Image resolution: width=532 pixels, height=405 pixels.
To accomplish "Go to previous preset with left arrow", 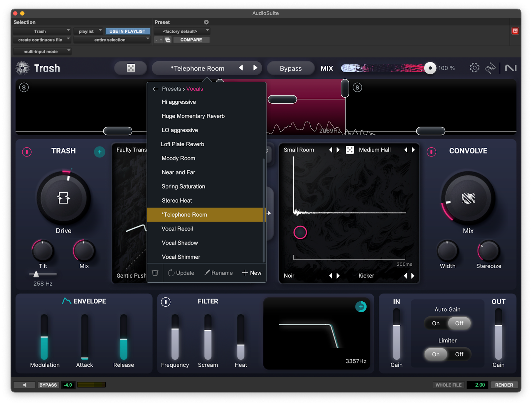I will click(x=241, y=68).
